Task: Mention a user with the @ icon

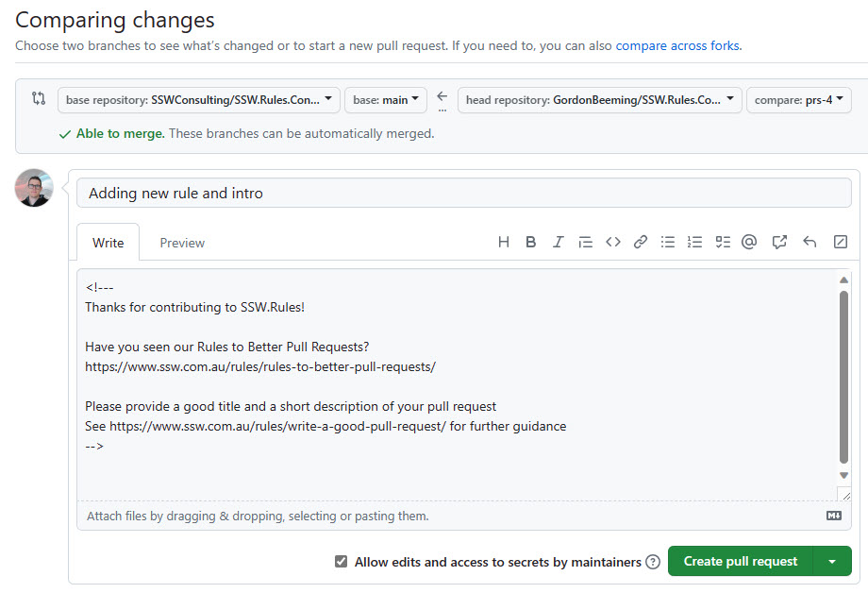Action: (749, 242)
